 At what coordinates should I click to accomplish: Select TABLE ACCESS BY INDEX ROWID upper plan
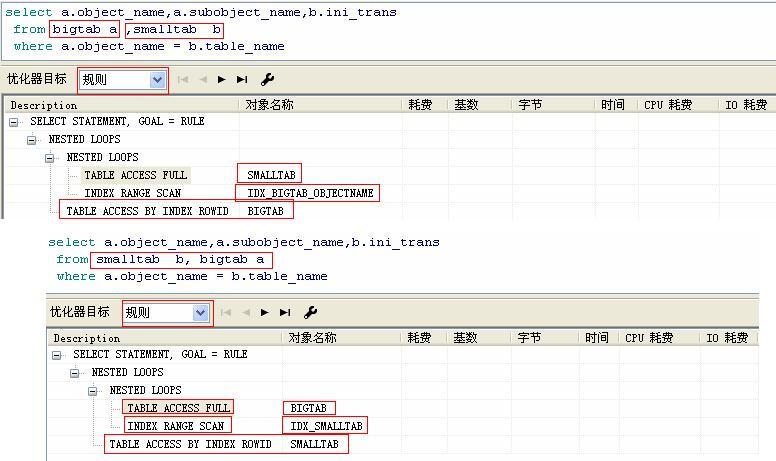(147, 211)
